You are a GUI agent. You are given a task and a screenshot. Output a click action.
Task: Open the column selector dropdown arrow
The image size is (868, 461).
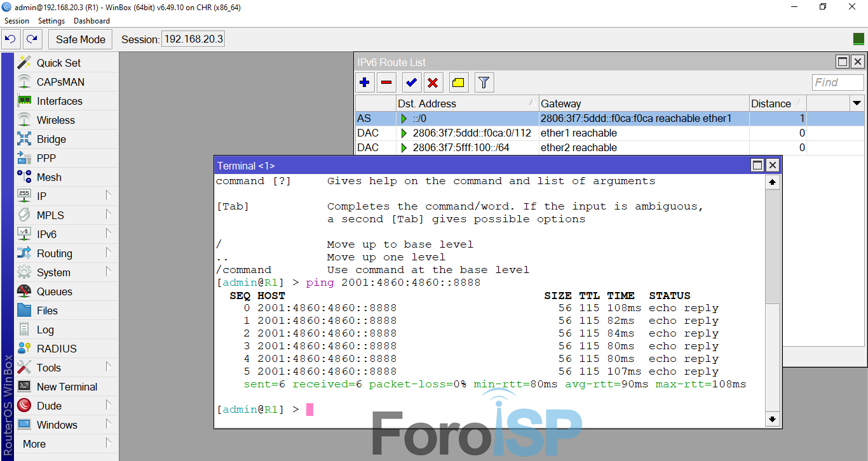pyautogui.click(x=857, y=104)
